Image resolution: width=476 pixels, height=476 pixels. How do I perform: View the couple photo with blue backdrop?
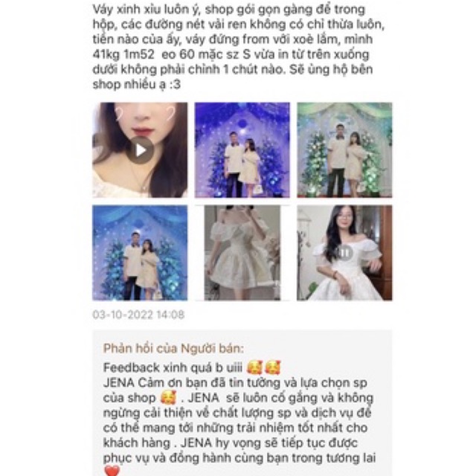click(140, 253)
